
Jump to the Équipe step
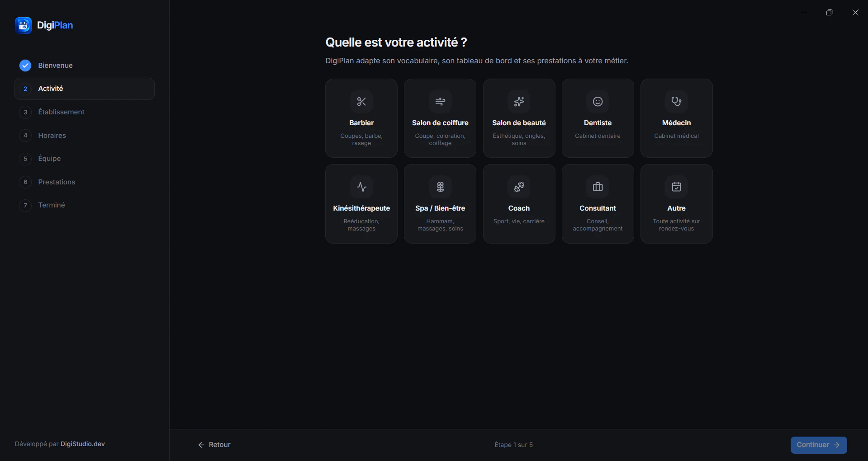85,159
